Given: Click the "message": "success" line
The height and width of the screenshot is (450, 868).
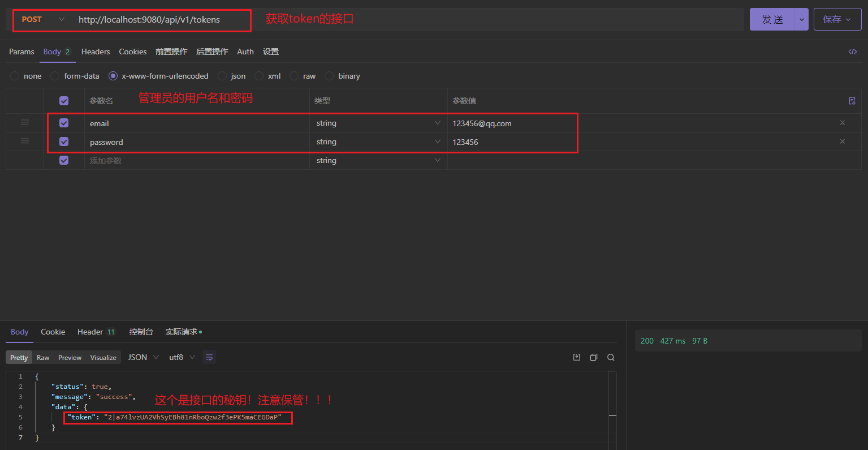Looking at the screenshot, I should pos(93,397).
